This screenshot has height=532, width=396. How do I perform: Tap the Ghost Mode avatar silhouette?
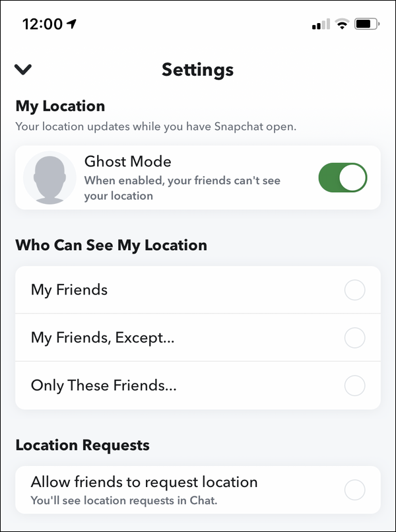49,178
